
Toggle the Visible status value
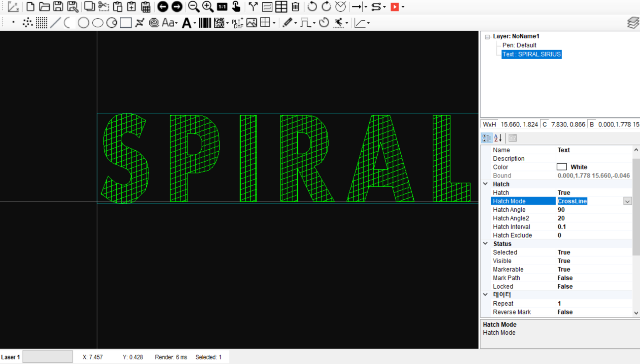click(563, 261)
